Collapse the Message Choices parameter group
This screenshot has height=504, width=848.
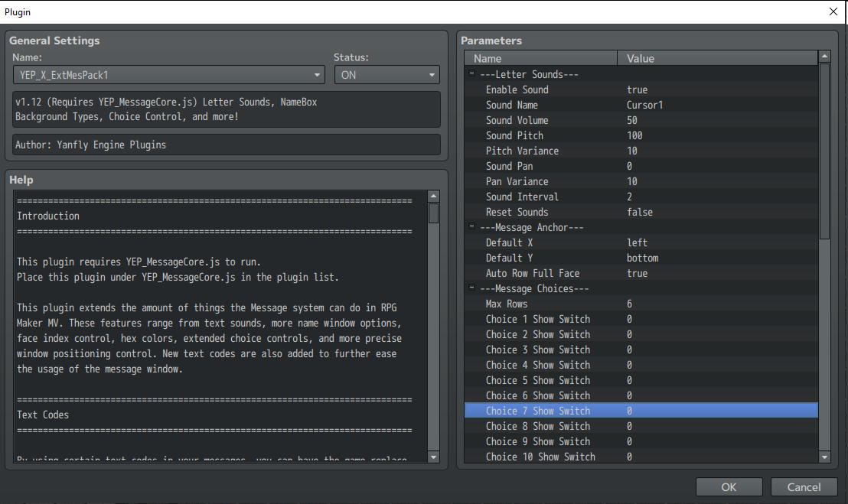click(x=471, y=288)
